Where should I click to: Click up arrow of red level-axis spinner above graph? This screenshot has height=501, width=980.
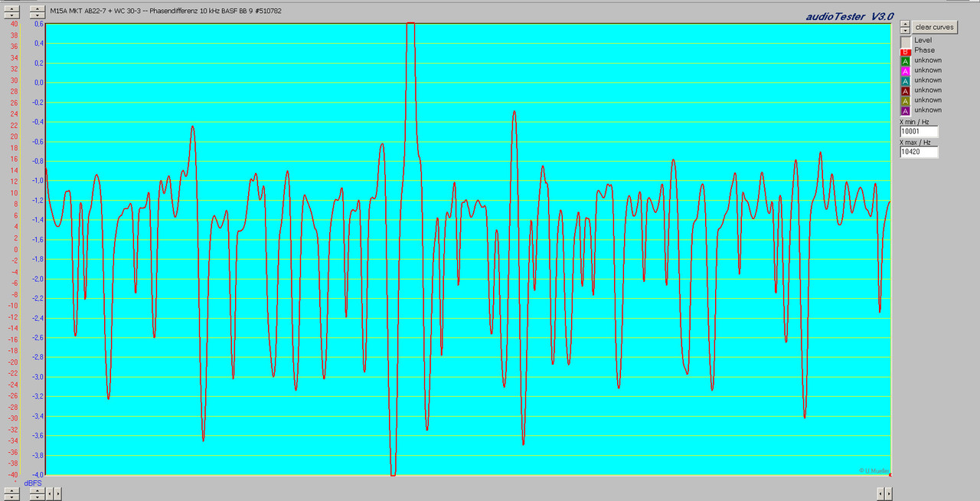click(x=11, y=8)
